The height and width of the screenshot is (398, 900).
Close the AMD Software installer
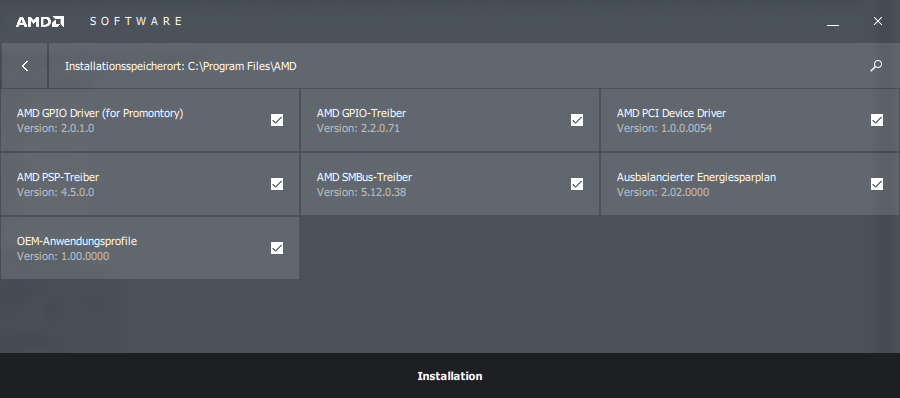(878, 21)
